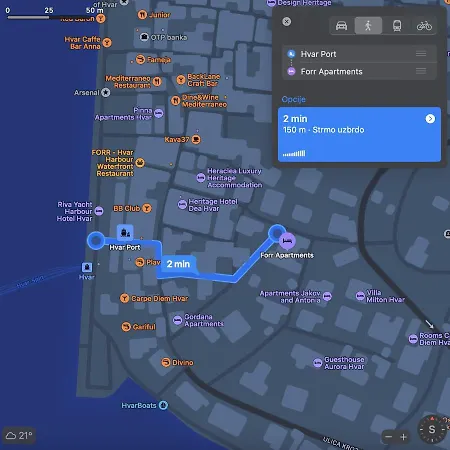
Task: Reset map orientation using compass
Action: pos(432,429)
